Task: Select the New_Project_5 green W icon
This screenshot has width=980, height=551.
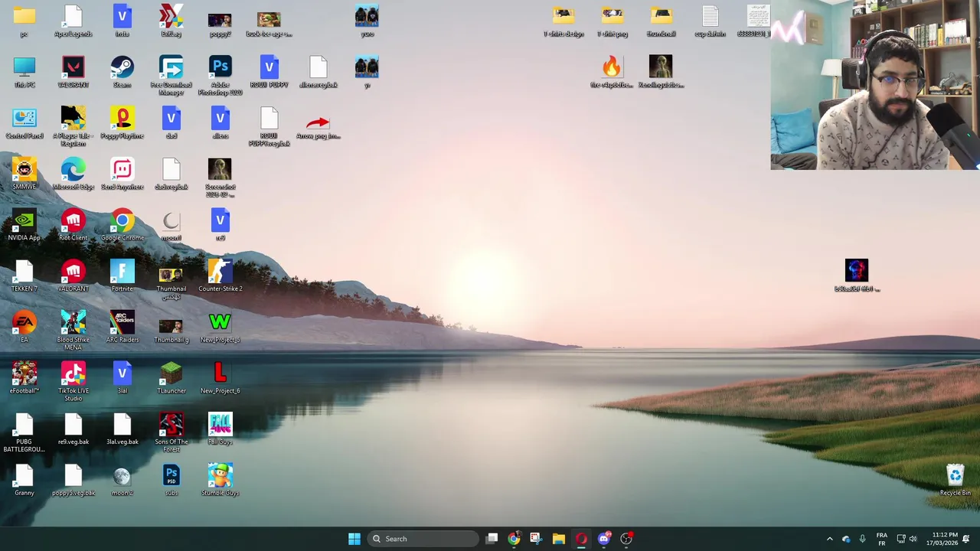Action: point(220,328)
